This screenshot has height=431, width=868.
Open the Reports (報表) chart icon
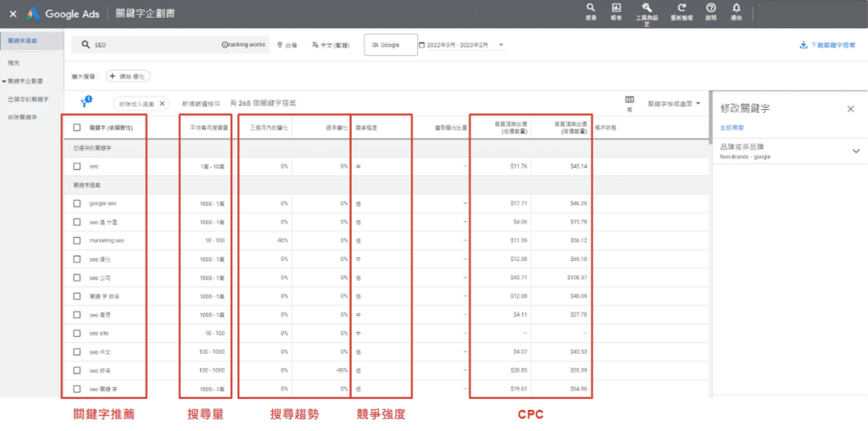(x=616, y=8)
